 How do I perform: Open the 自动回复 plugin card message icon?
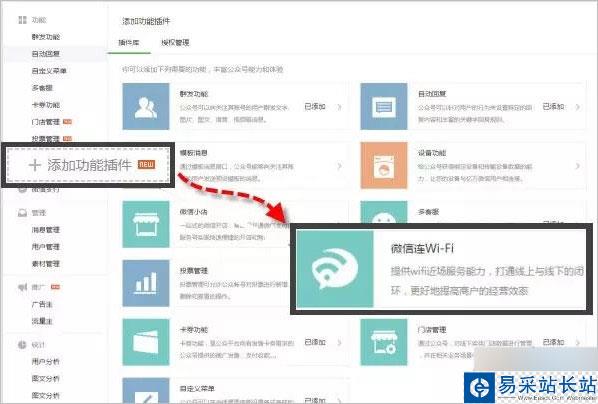384,106
